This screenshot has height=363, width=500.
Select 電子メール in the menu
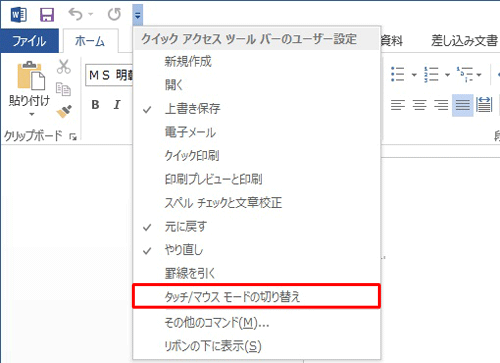point(256,132)
